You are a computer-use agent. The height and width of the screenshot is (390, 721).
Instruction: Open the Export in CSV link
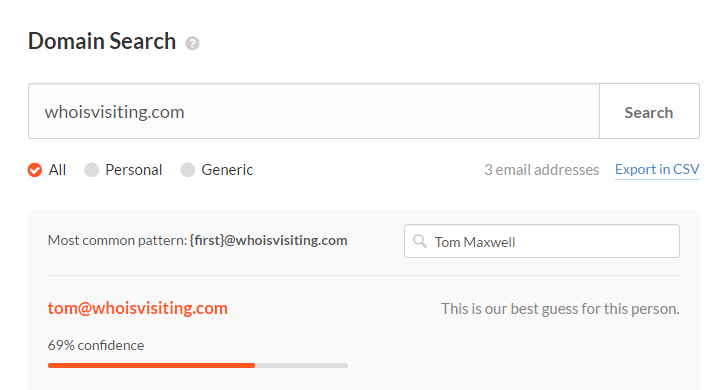pos(657,169)
